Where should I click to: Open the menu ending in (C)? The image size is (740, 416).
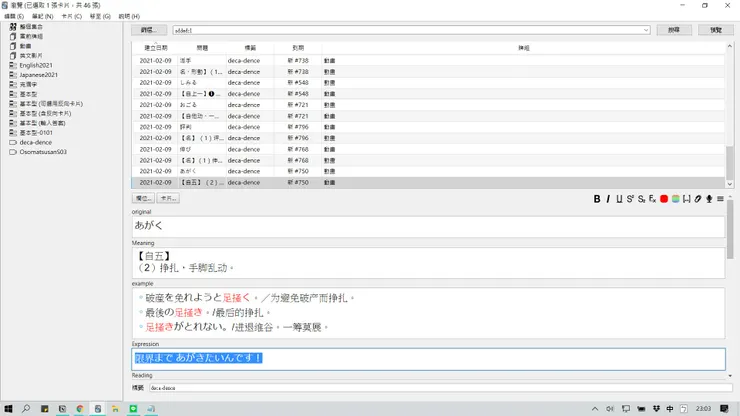tap(71, 16)
